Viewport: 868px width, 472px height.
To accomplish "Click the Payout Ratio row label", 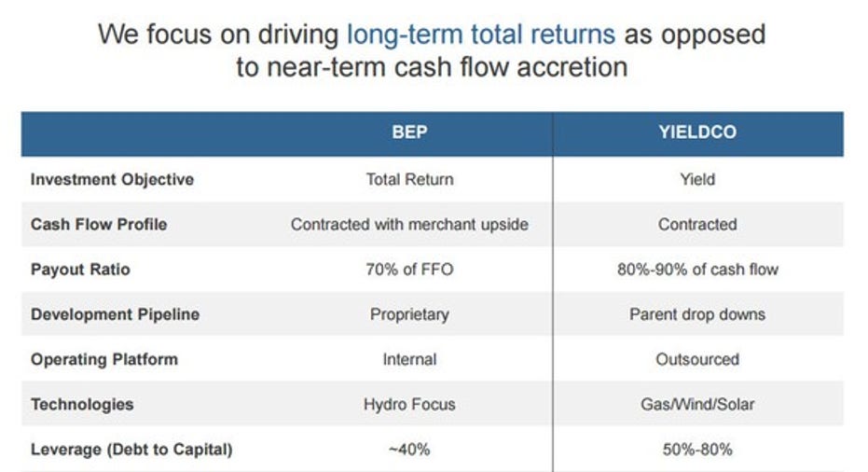I will pos(80,270).
